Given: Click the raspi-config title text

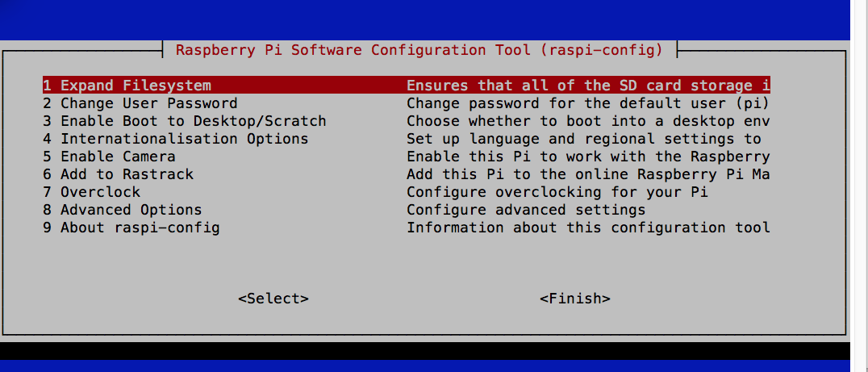Looking at the screenshot, I should pos(419,50).
